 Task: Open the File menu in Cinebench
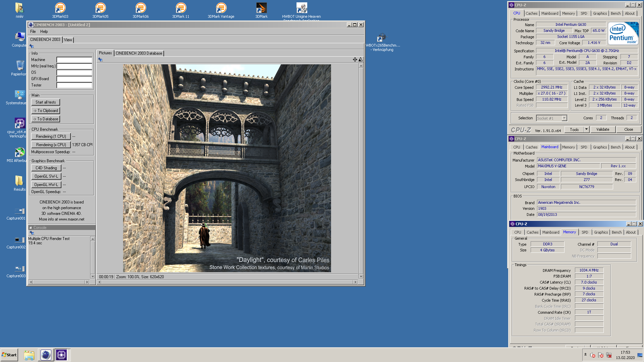(33, 32)
